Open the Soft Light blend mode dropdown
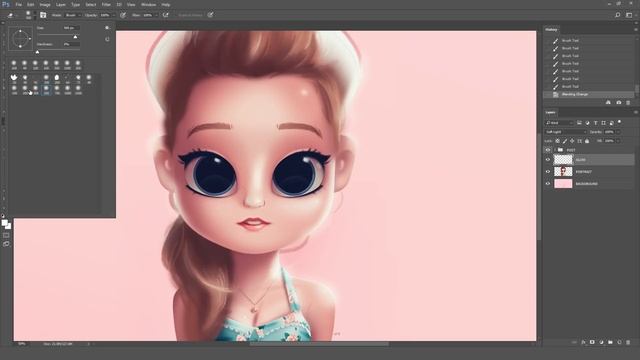640x360 pixels. point(566,132)
